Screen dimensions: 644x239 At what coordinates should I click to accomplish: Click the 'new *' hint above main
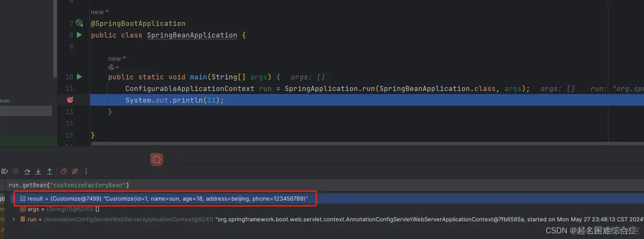click(x=117, y=59)
